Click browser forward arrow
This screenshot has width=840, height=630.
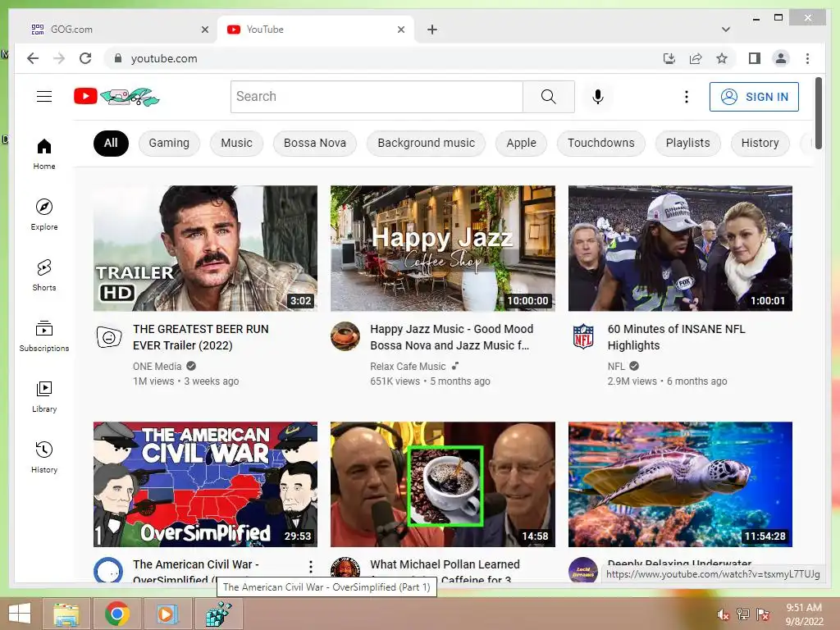coord(59,58)
